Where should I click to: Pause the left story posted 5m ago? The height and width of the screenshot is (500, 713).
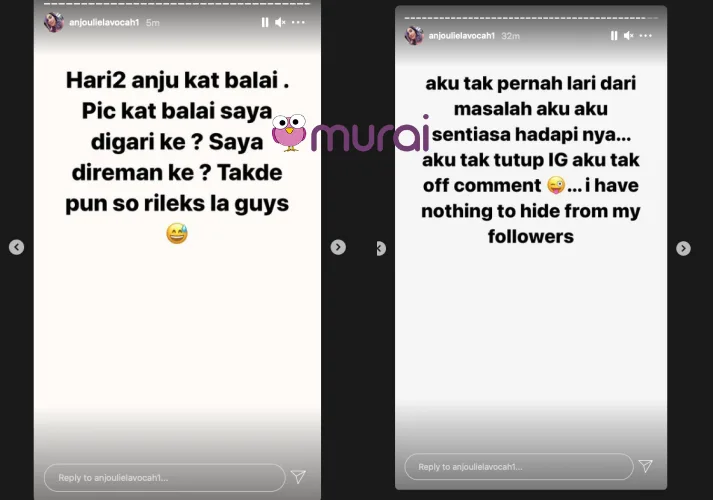coord(265,22)
